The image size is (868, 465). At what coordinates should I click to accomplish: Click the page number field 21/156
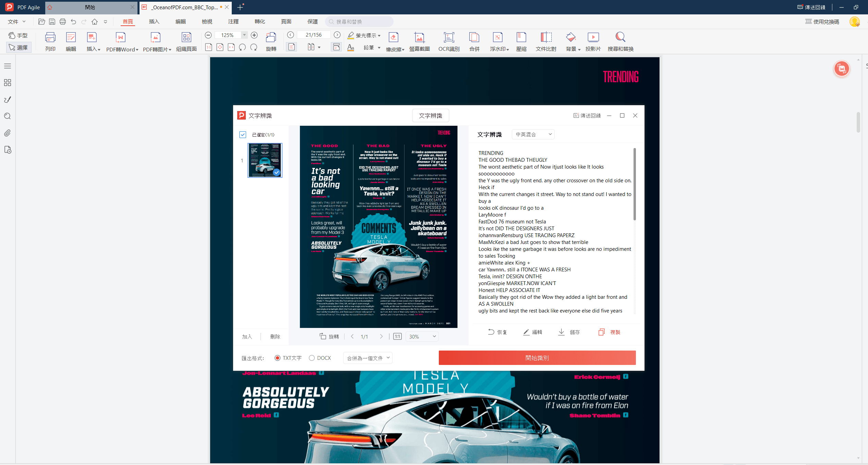314,35
